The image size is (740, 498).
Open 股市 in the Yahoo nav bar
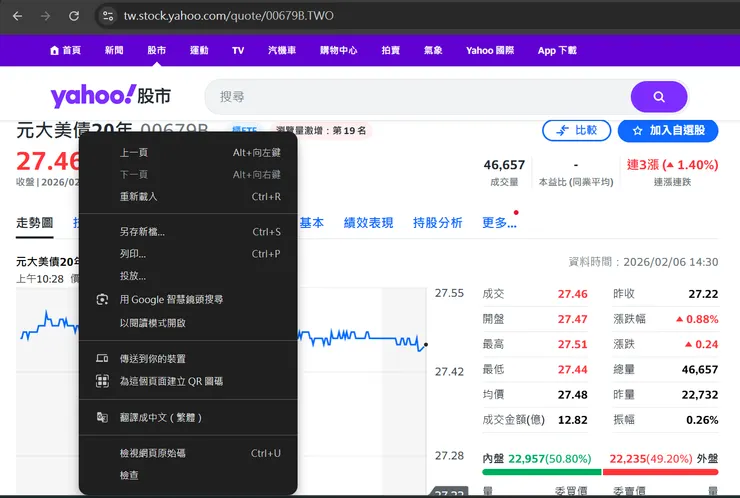pos(156,51)
